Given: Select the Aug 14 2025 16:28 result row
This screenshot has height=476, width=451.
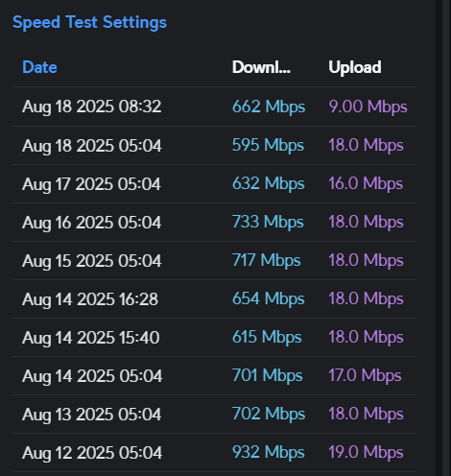Looking at the screenshot, I should pyautogui.click(x=214, y=299).
